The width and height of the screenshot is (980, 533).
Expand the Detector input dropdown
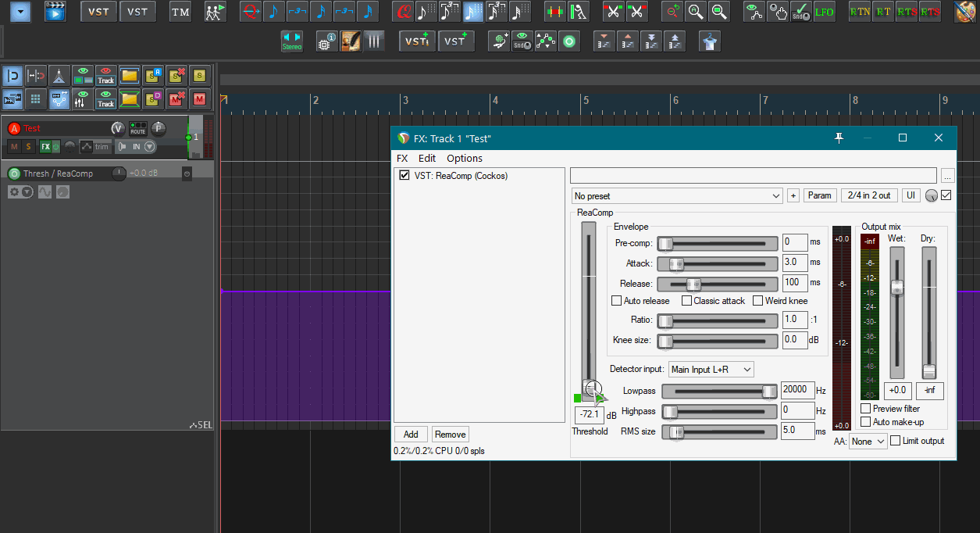pyautogui.click(x=711, y=369)
